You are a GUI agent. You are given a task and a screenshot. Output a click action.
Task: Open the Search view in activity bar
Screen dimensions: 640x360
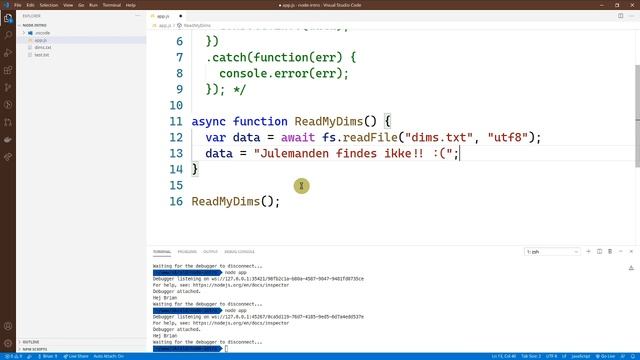pos(8,35)
